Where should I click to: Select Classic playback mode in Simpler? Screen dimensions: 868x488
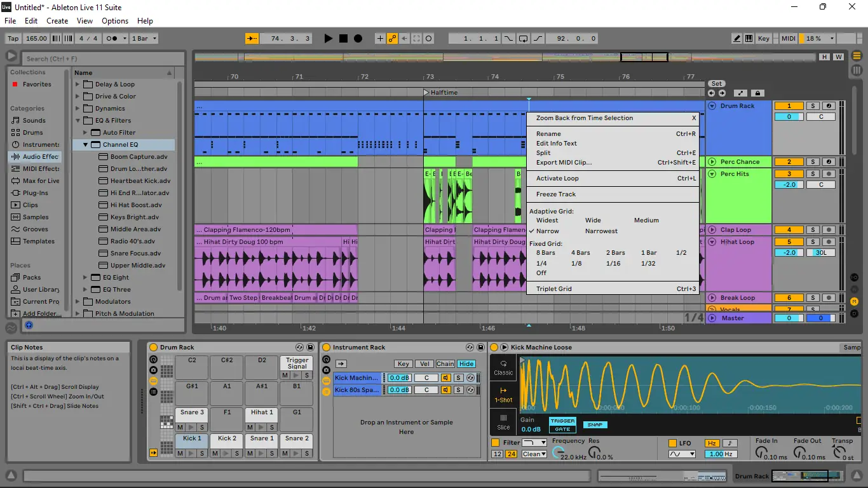(x=503, y=368)
